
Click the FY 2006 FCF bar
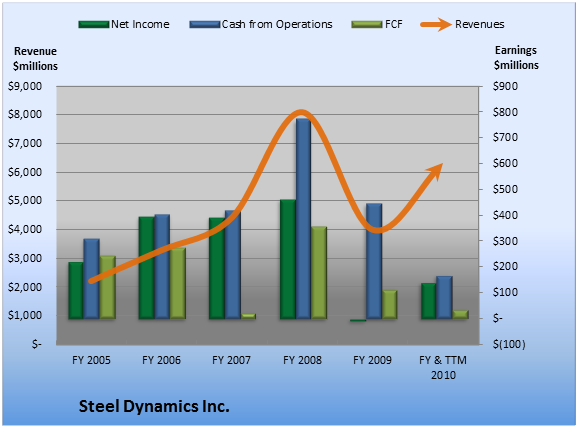tap(178, 283)
